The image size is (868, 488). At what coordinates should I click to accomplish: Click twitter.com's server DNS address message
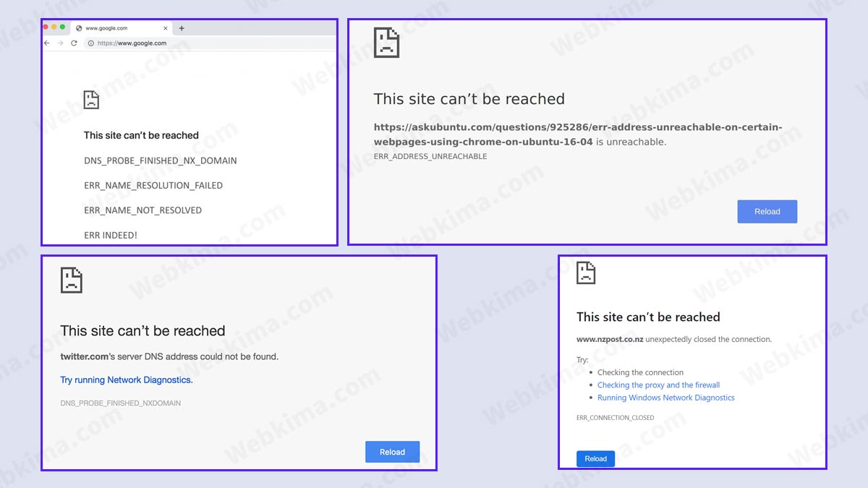tap(169, 356)
